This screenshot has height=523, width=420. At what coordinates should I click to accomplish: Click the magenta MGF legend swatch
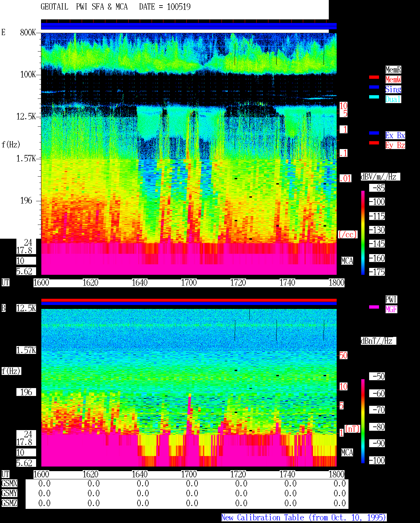tap(374, 307)
